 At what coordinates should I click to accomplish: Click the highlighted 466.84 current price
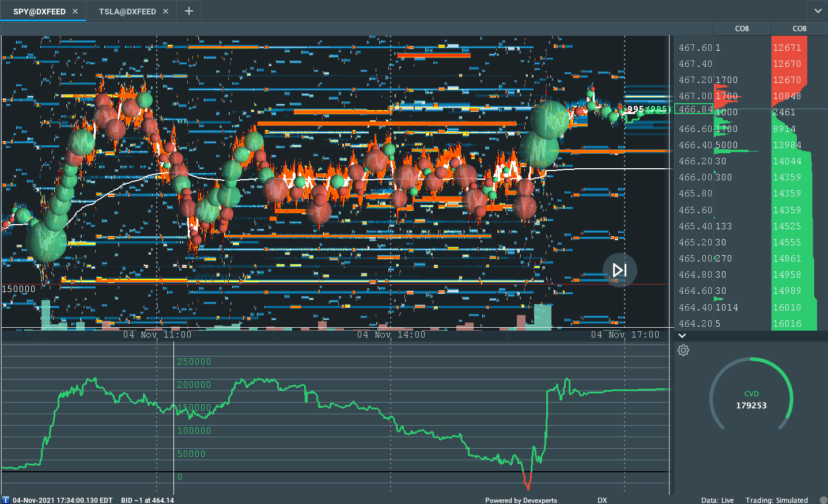click(695, 109)
